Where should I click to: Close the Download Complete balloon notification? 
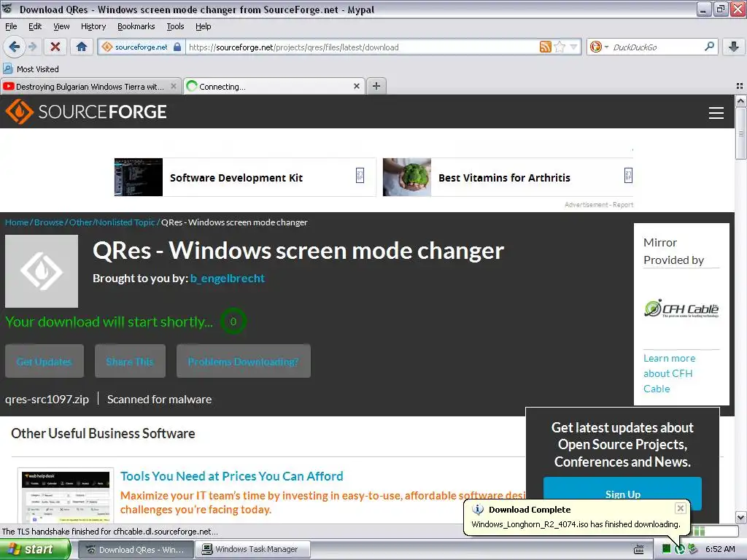[681, 508]
